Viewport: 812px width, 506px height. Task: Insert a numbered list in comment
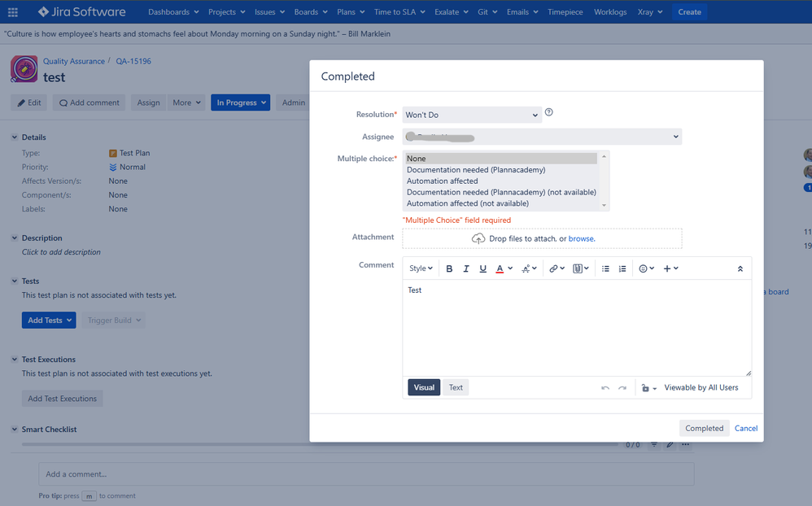coord(622,268)
